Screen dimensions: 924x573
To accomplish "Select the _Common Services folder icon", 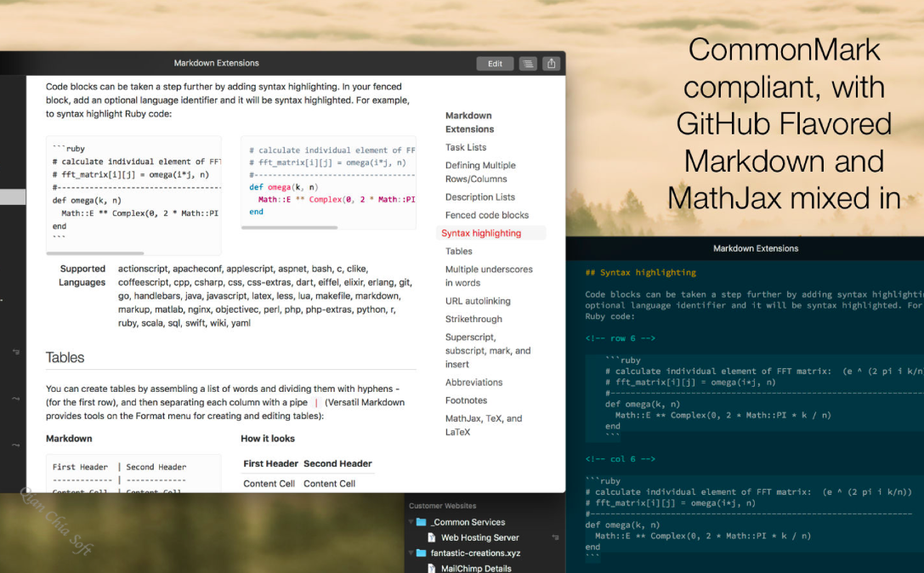I will (x=421, y=522).
